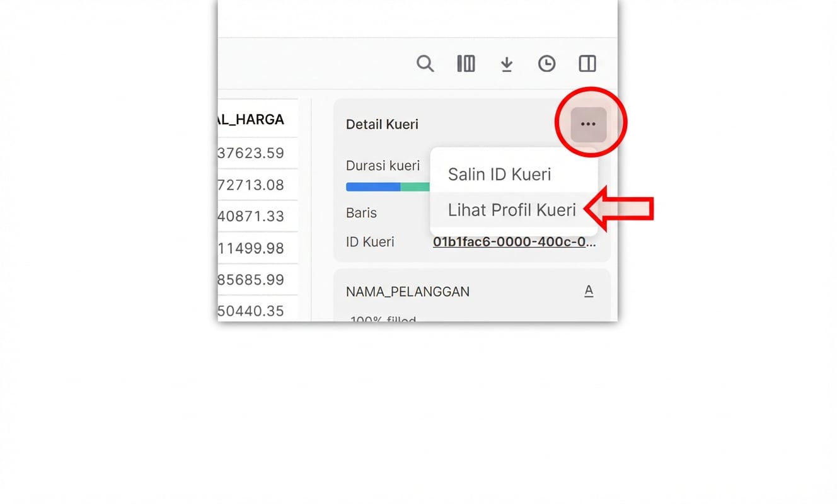Select "Salin ID Kueri" from the menu
The image size is (837, 504).
[499, 174]
